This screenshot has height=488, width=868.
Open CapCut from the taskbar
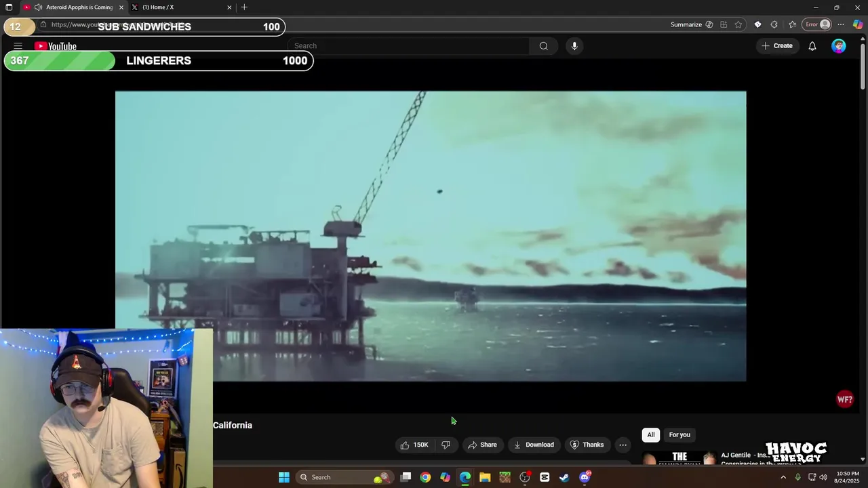point(545,477)
